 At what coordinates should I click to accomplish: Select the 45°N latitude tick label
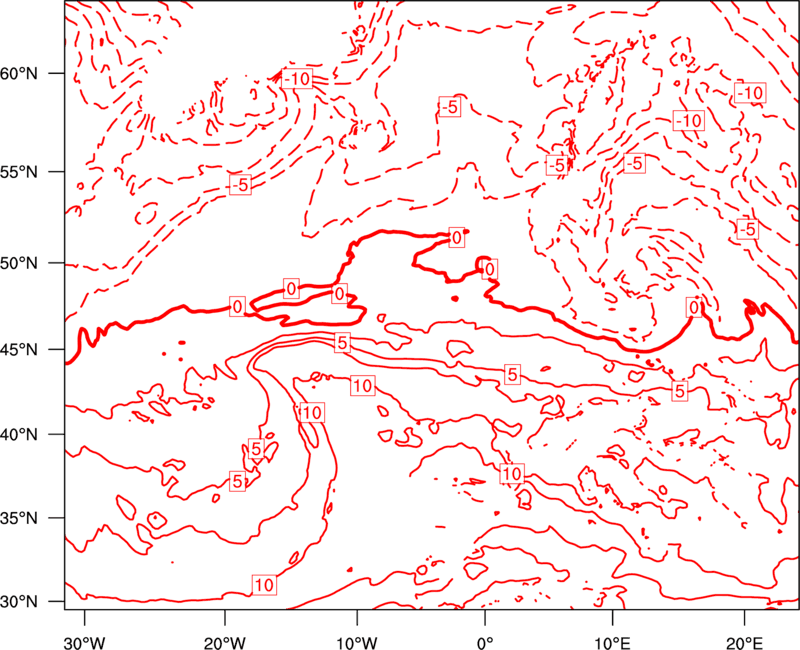pos(19,350)
